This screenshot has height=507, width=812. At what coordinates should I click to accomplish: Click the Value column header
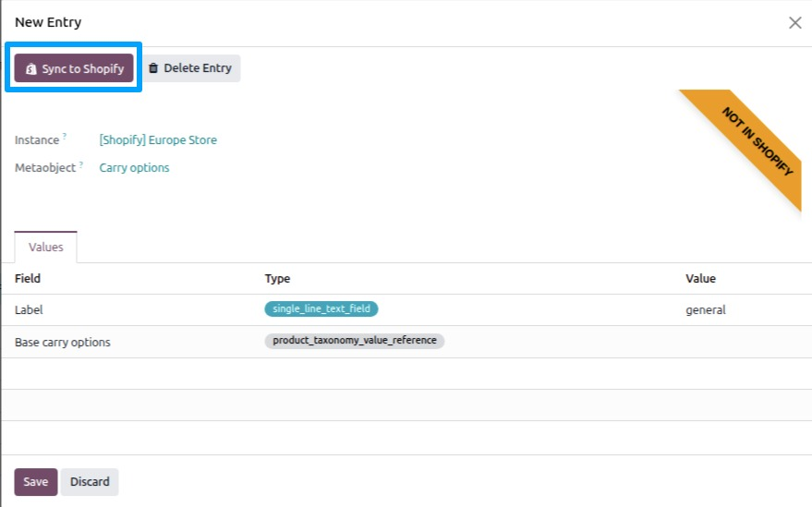(700, 279)
